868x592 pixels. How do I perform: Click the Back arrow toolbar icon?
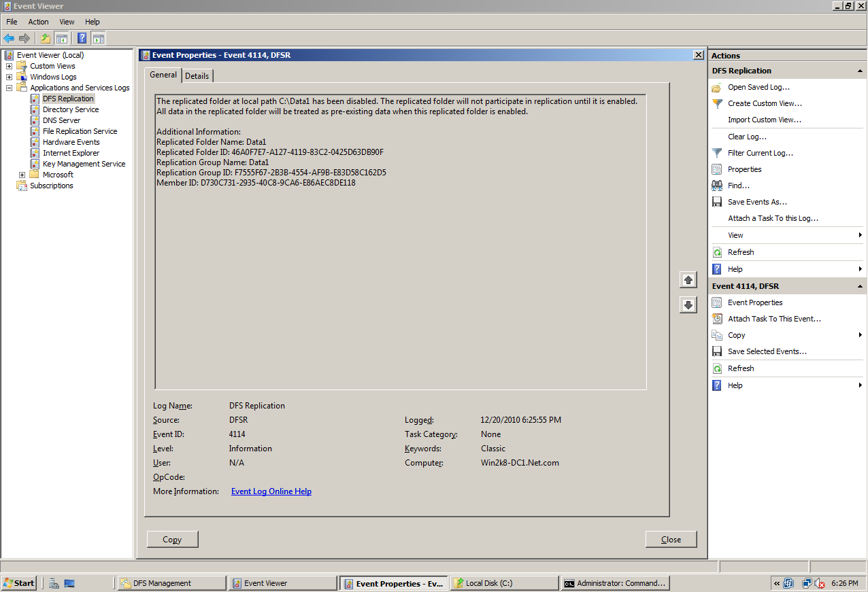9,38
